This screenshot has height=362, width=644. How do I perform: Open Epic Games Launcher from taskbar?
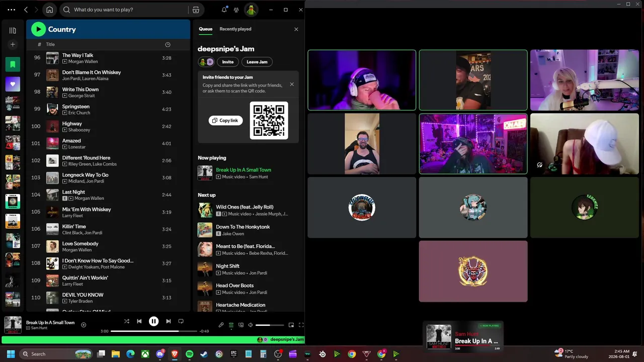pos(233,354)
